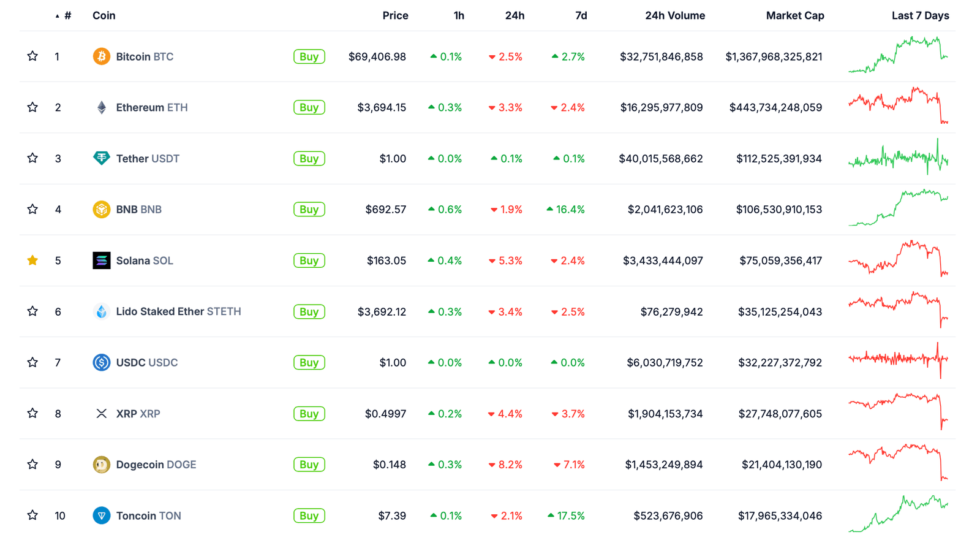Image resolution: width=980 pixels, height=540 pixels.
Task: Click the Solana logo icon
Action: 101,260
